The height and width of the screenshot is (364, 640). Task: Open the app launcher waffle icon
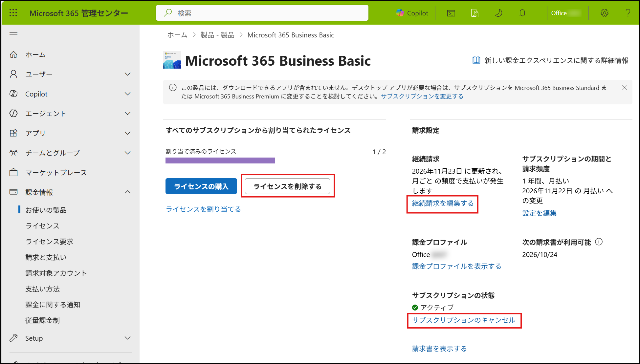pos(13,13)
